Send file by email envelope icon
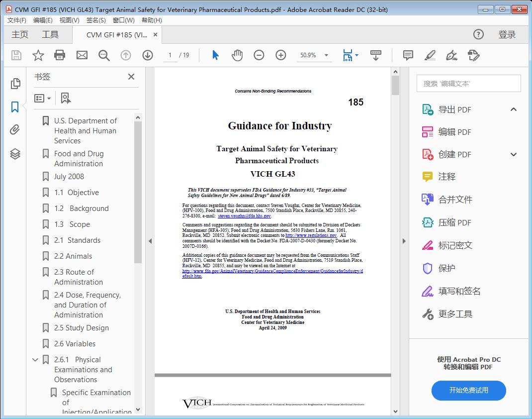This screenshot has height=419, width=532. pos(82,55)
